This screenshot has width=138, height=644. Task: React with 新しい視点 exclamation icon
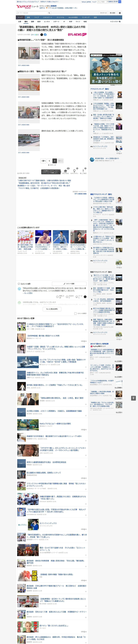coord(83,171)
